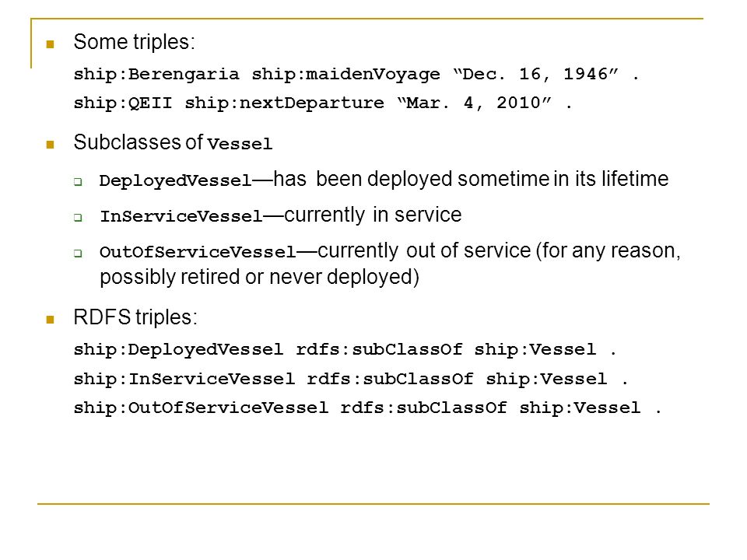Click the date literal "Dec. 16, 1946"

[x=536, y=75]
